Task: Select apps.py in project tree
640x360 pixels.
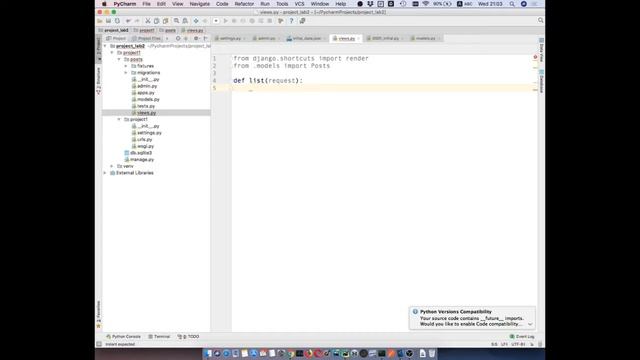Action: click(x=143, y=93)
